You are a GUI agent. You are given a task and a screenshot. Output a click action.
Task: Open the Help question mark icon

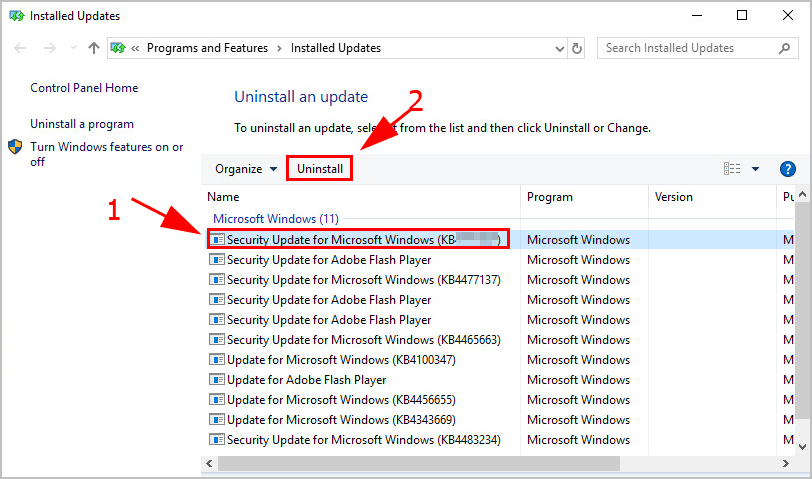[x=787, y=169]
